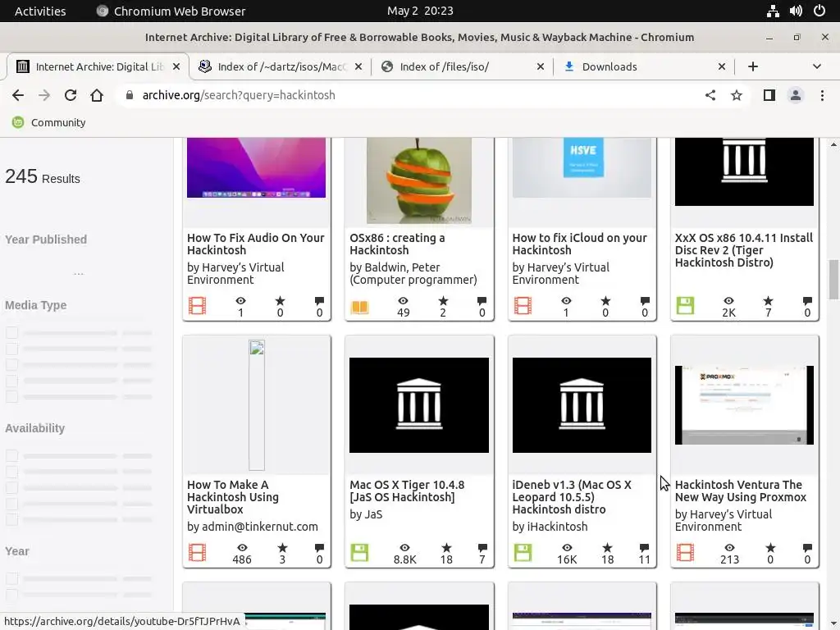The width and height of the screenshot is (840, 630).
Task: Click the forward navigation arrow
Action: pyautogui.click(x=44, y=95)
